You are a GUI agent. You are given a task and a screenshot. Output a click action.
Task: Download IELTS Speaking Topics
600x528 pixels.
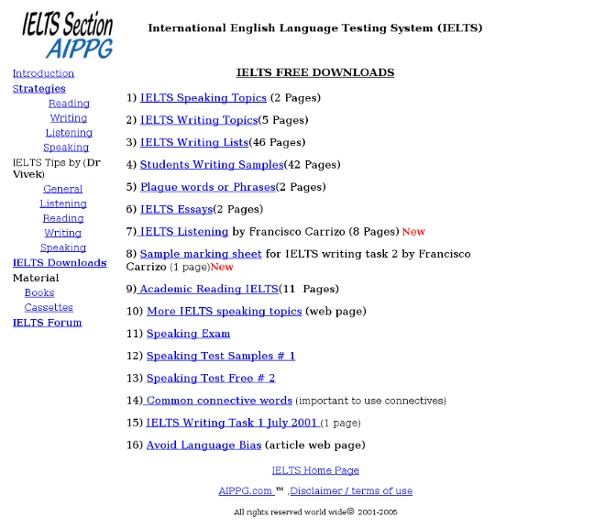click(x=203, y=98)
